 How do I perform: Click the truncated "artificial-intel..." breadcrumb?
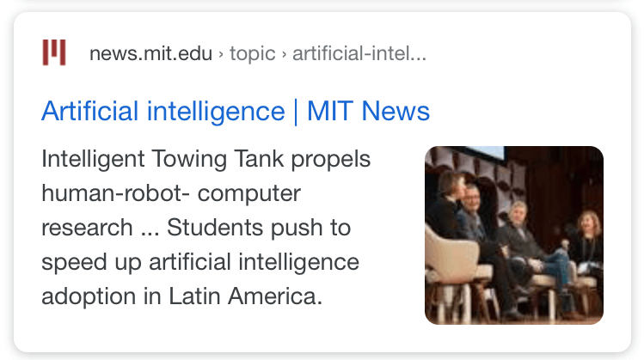tap(359, 53)
